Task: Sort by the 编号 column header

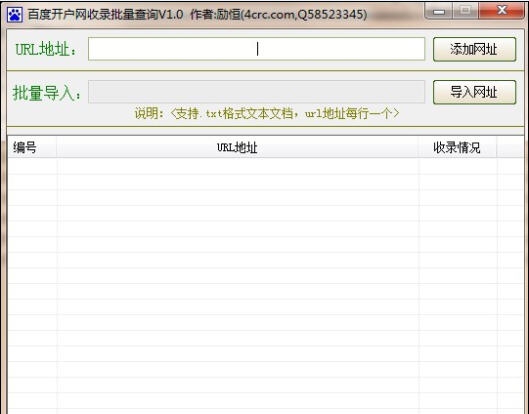Action: tap(32, 147)
